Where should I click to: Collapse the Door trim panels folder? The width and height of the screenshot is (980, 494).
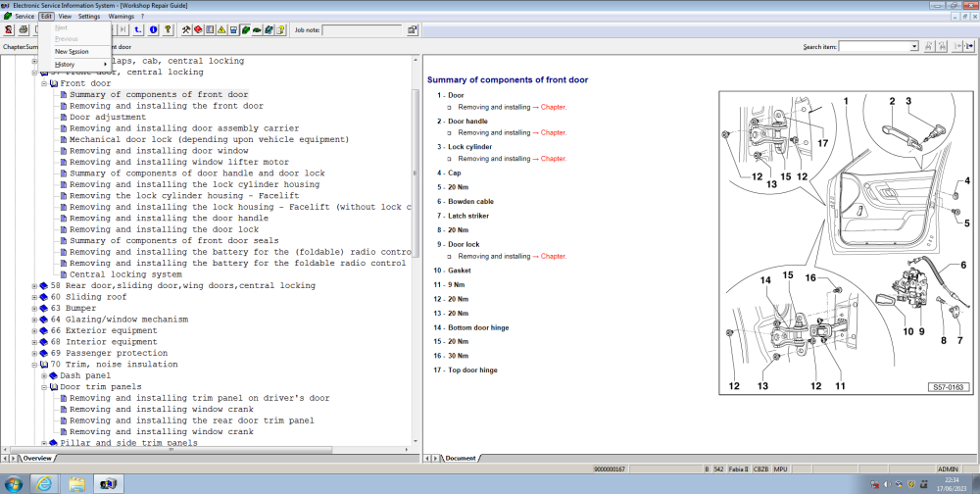44,387
